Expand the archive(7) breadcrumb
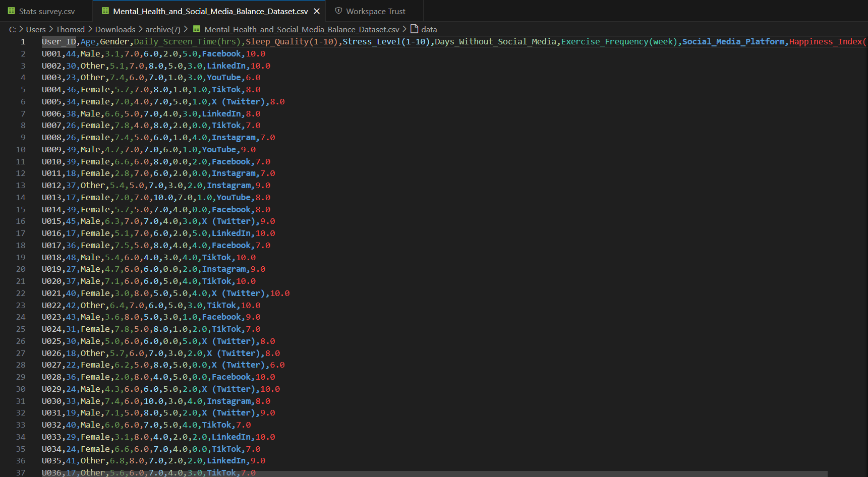 162,29
